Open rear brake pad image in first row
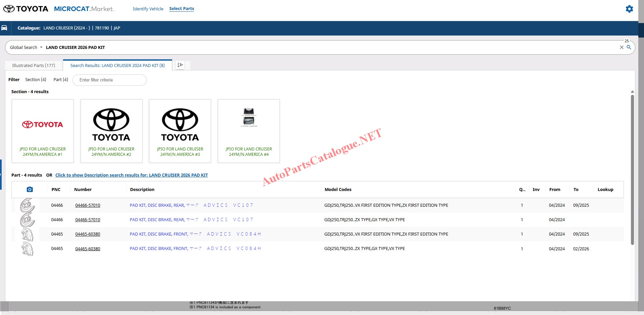Viewport: 644px width, 315px height. tap(27, 205)
